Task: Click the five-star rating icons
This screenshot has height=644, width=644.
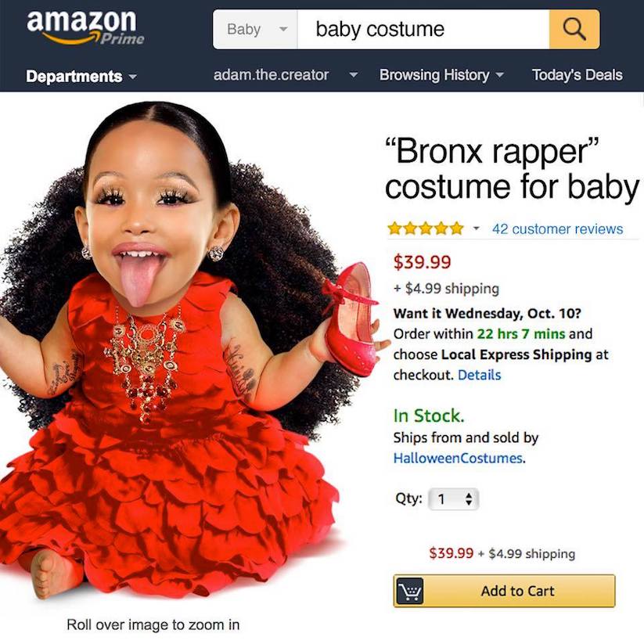Action: [426, 228]
